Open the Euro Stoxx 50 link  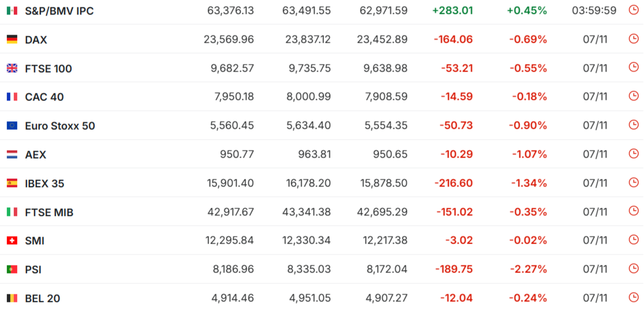[x=59, y=126]
